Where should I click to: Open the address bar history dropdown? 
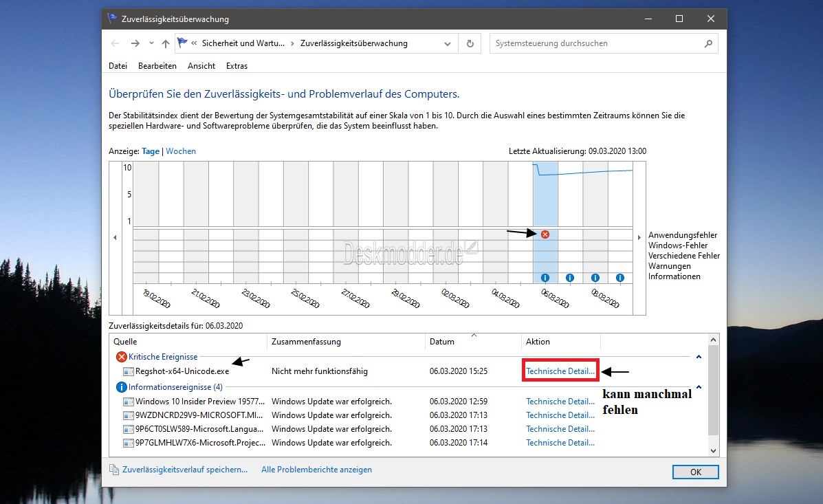(448, 43)
